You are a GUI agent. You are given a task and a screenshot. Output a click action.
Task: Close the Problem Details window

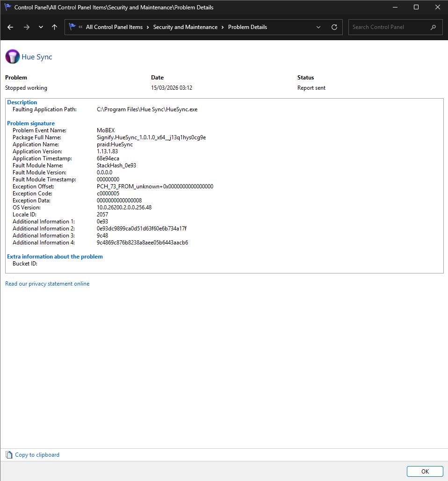pos(438,7)
